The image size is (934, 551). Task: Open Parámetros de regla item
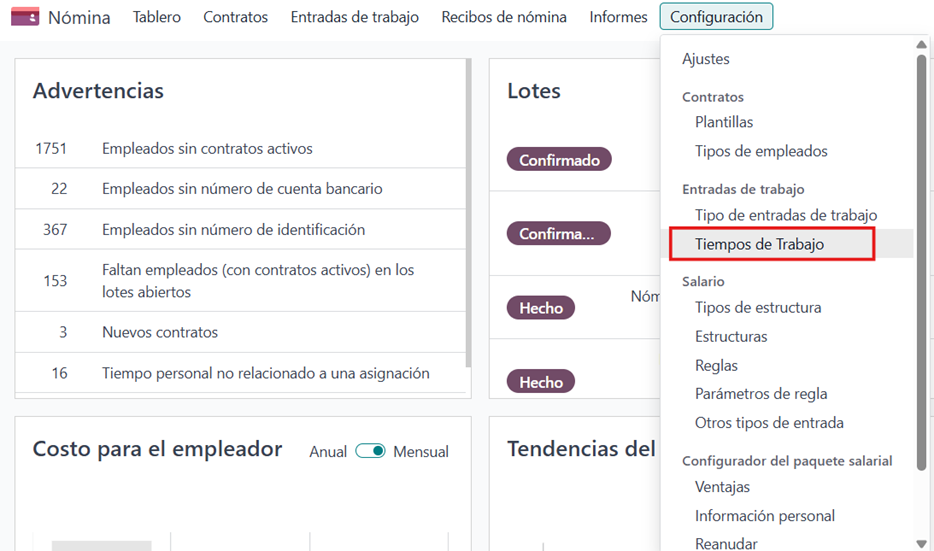click(761, 393)
